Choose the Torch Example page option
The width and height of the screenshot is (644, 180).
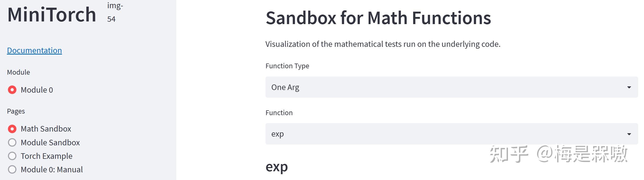point(12,156)
